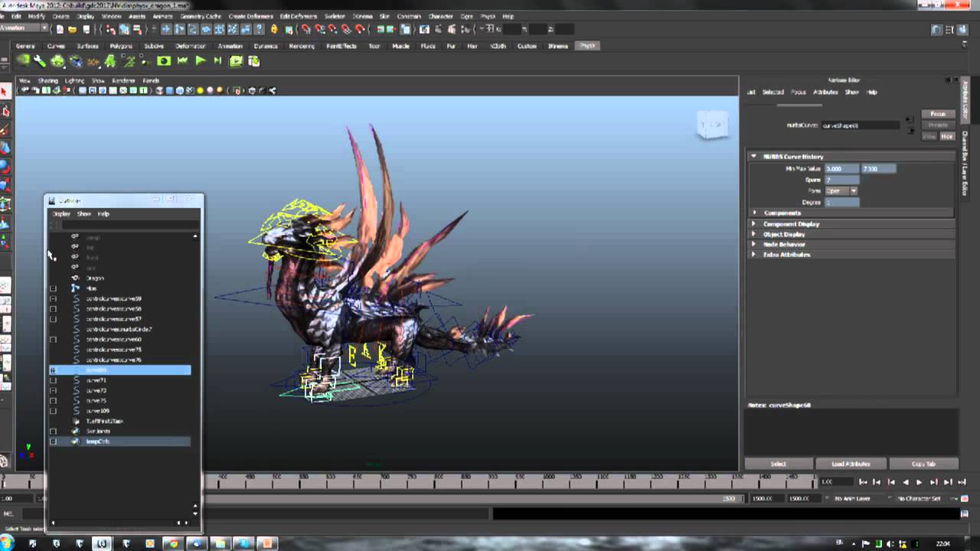980x551 pixels.
Task: Click the skip-to-end icon on the shelf
Action: tap(217, 61)
